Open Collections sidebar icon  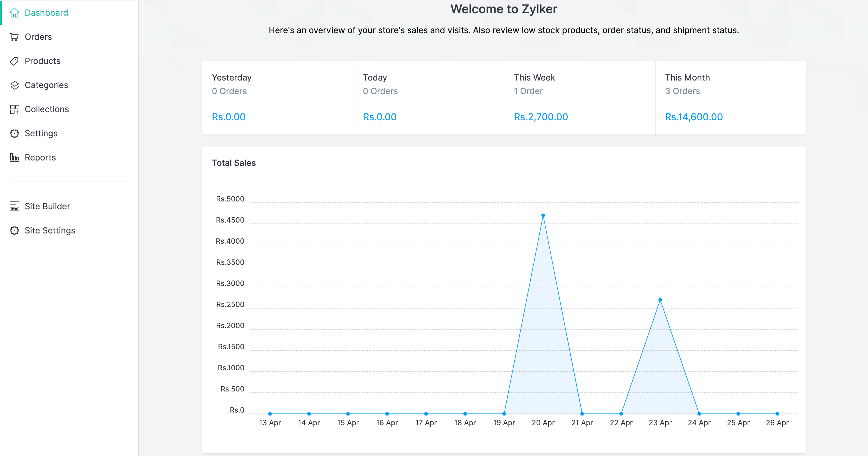[x=14, y=108]
